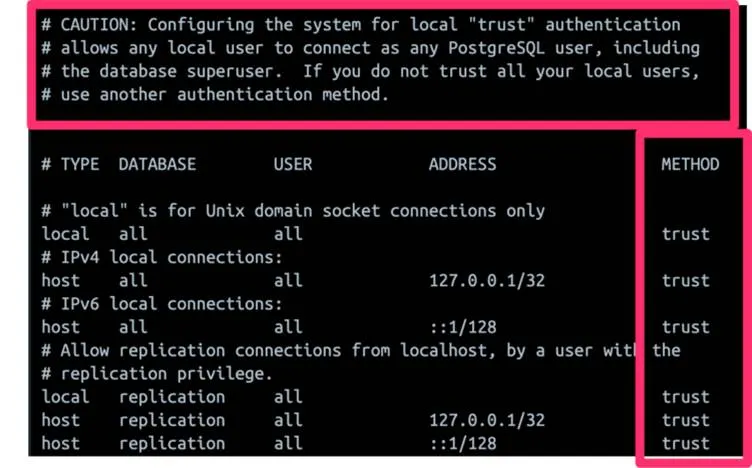Click the DATABASE column header
The height and width of the screenshot is (468, 752).
click(x=157, y=164)
